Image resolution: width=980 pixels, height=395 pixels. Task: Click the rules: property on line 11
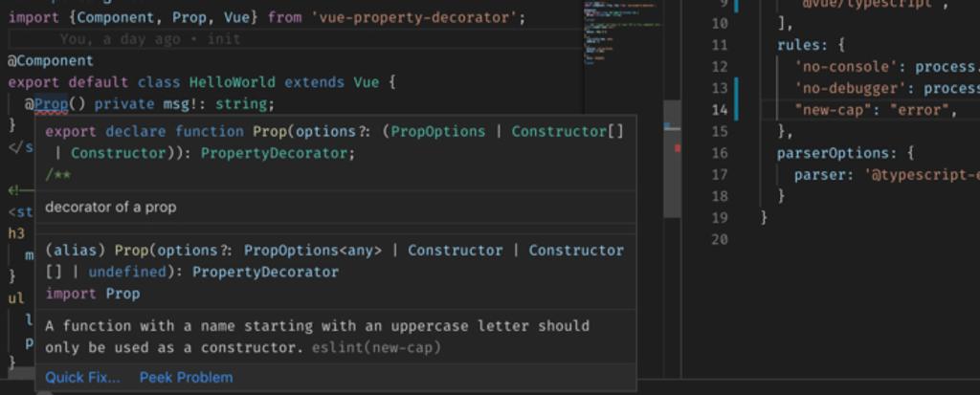pyautogui.click(x=803, y=45)
